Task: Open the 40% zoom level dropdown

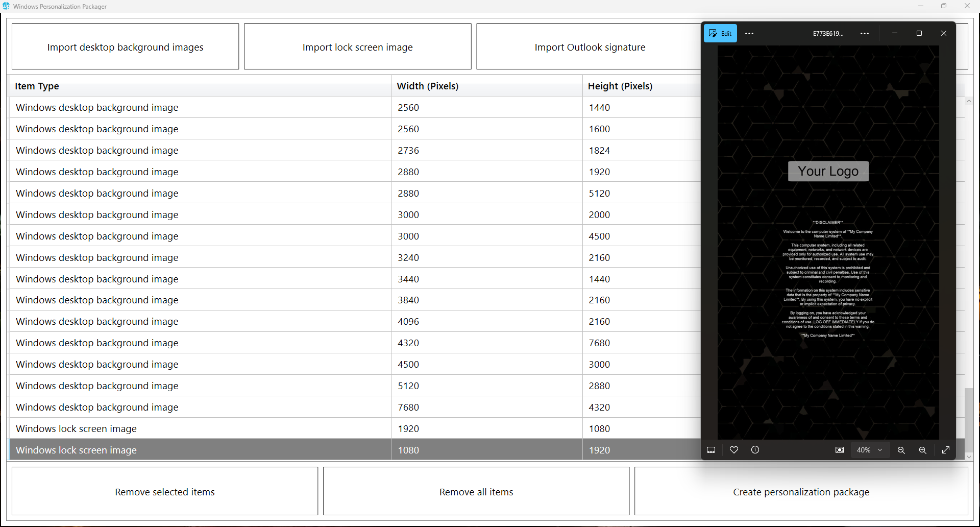Action: pos(870,450)
